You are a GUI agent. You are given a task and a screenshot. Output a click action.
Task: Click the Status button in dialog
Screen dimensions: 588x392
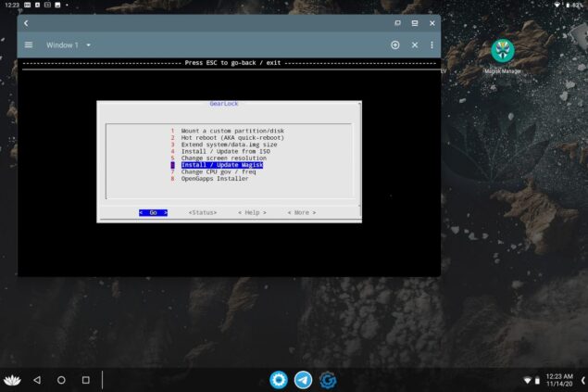[202, 212]
